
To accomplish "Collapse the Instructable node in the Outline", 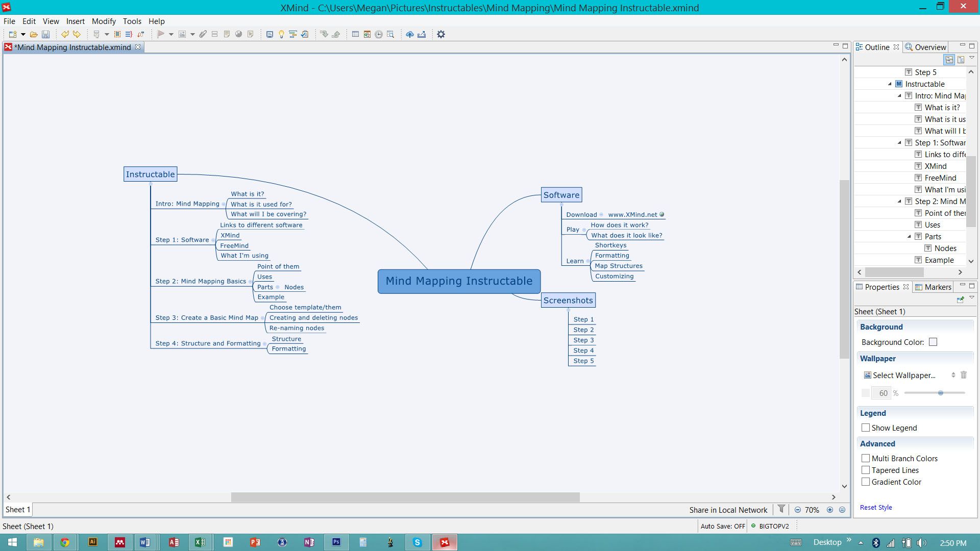I will (891, 84).
